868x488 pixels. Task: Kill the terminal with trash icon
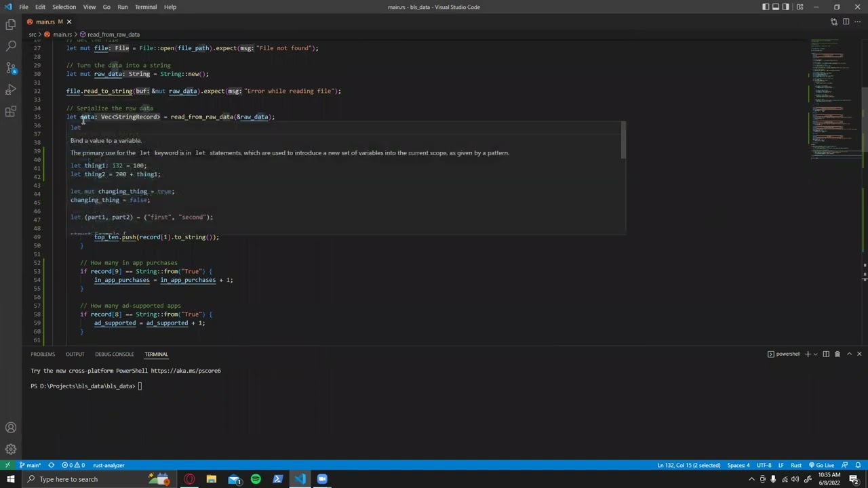point(837,354)
